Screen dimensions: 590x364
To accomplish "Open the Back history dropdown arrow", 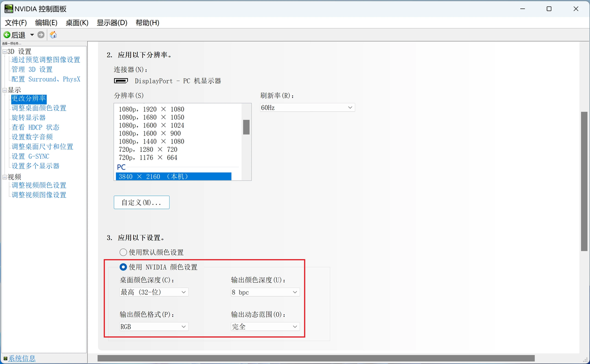I will tap(32, 35).
